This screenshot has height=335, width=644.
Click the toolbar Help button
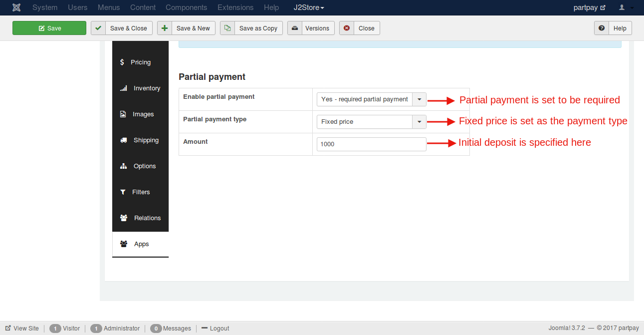(613, 28)
